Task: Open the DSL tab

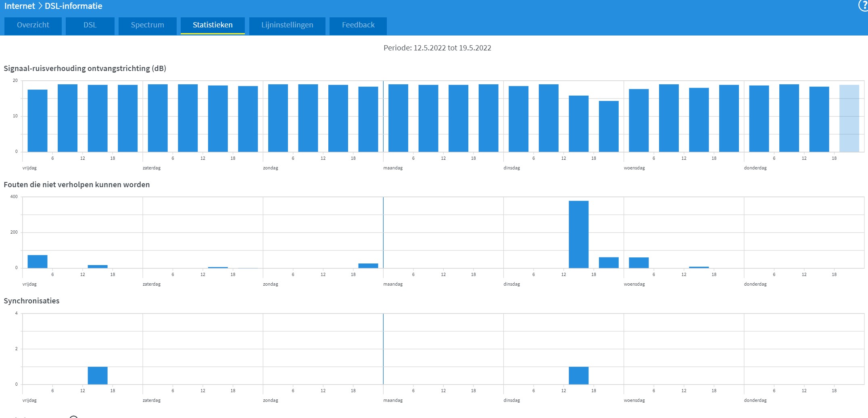Action: pos(90,25)
